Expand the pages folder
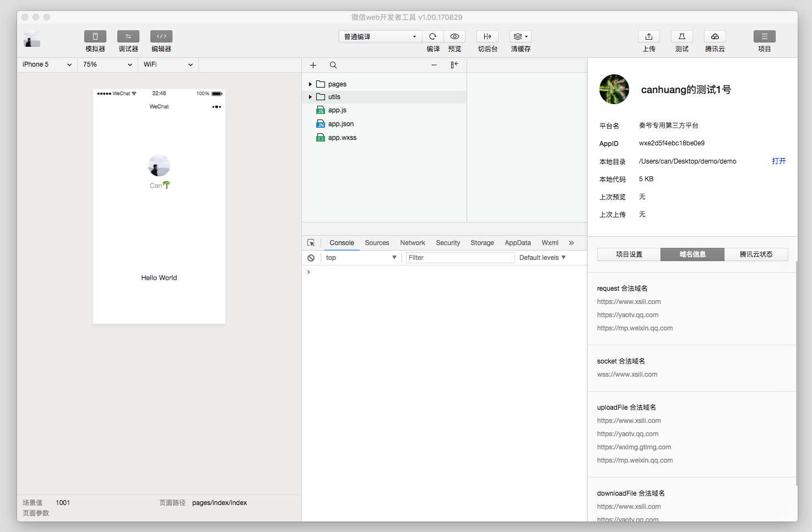Image resolution: width=812 pixels, height=532 pixels. coord(310,84)
